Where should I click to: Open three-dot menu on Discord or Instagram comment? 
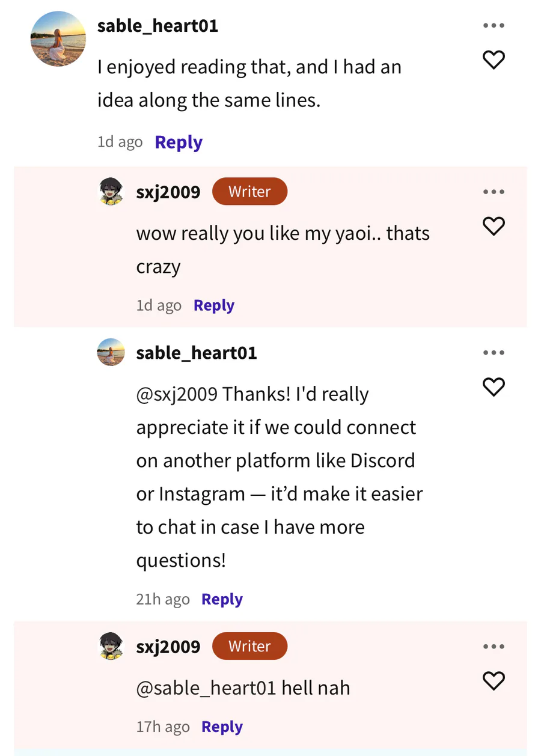tap(494, 352)
